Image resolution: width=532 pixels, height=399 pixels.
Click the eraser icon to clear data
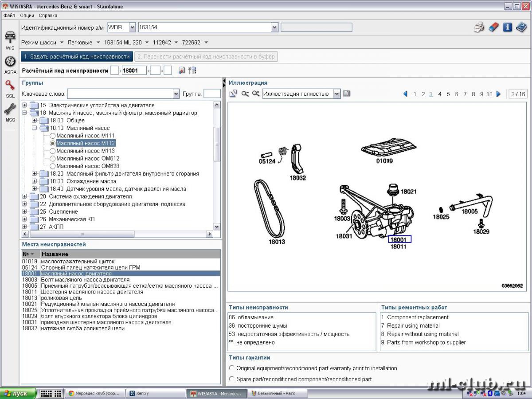(493, 27)
